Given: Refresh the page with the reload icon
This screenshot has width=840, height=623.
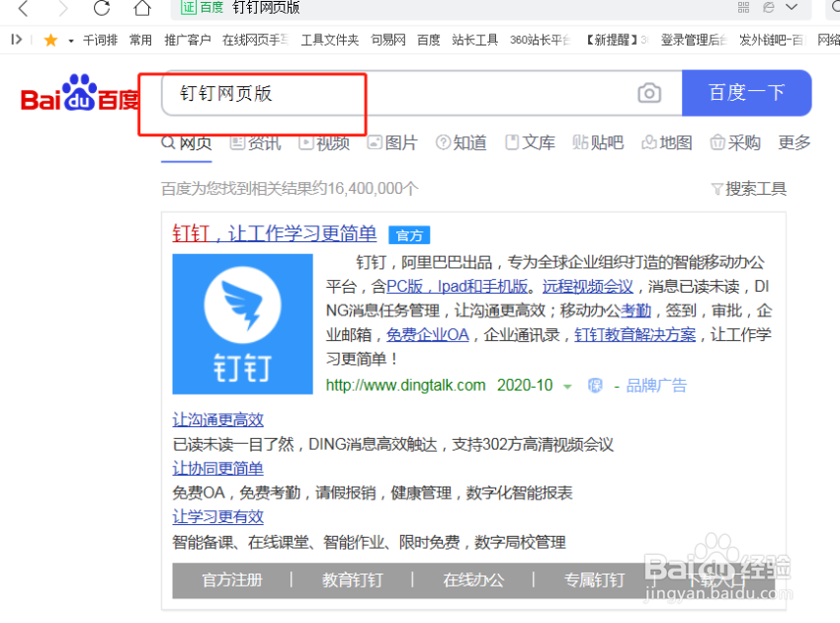Looking at the screenshot, I should (102, 8).
